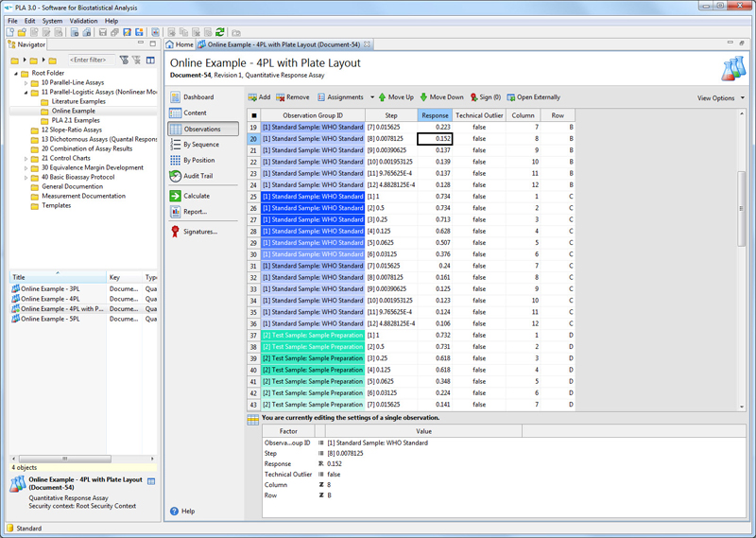The image size is (756, 538).
Task: Click the Help icon in sidebar
Action: (174, 511)
